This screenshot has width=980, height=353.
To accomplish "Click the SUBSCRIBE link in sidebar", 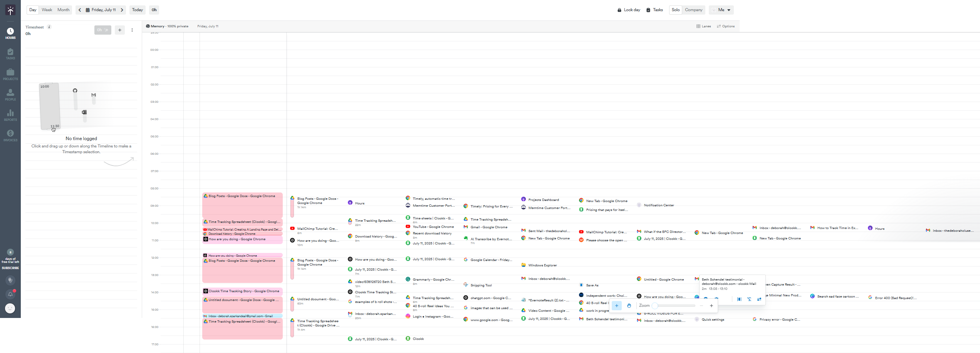I will coord(10,268).
